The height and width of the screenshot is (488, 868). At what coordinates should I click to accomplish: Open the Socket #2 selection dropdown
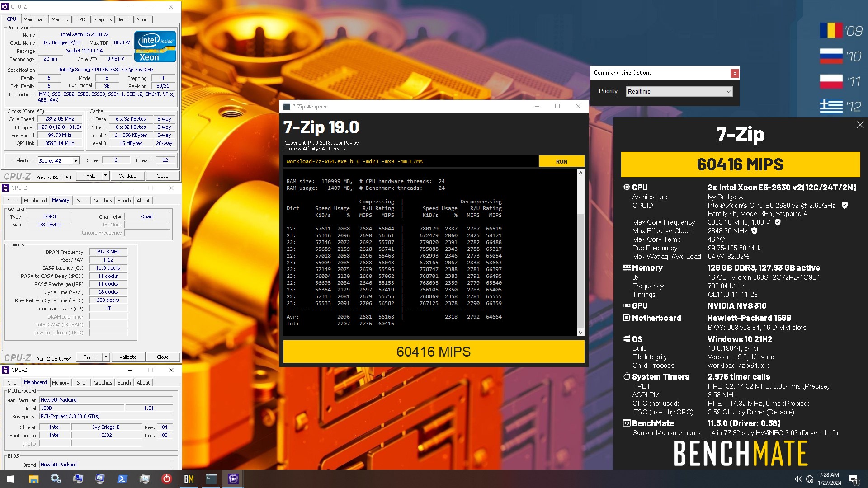[58, 160]
